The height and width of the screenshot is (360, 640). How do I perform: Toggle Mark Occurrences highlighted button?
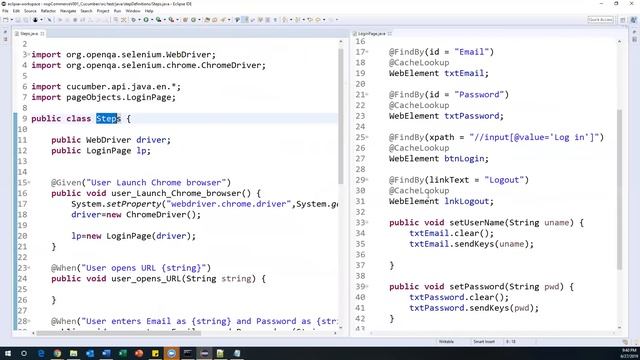point(245,20)
